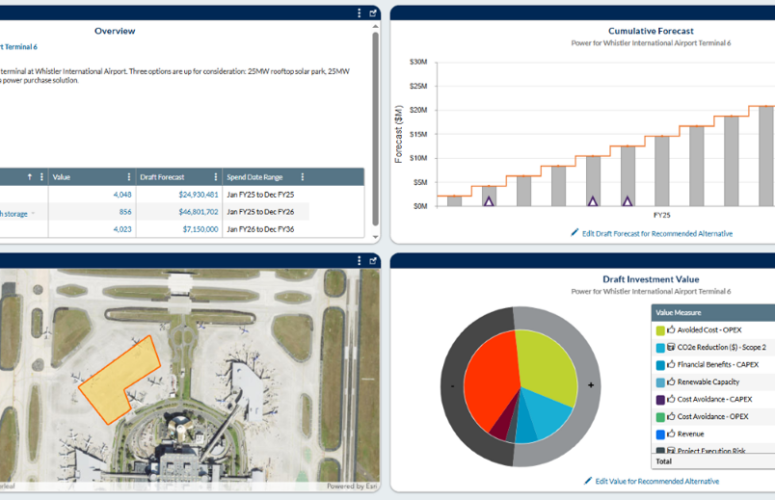Click the purple Cost Avoidance - CAPEX swatch

(x=659, y=400)
